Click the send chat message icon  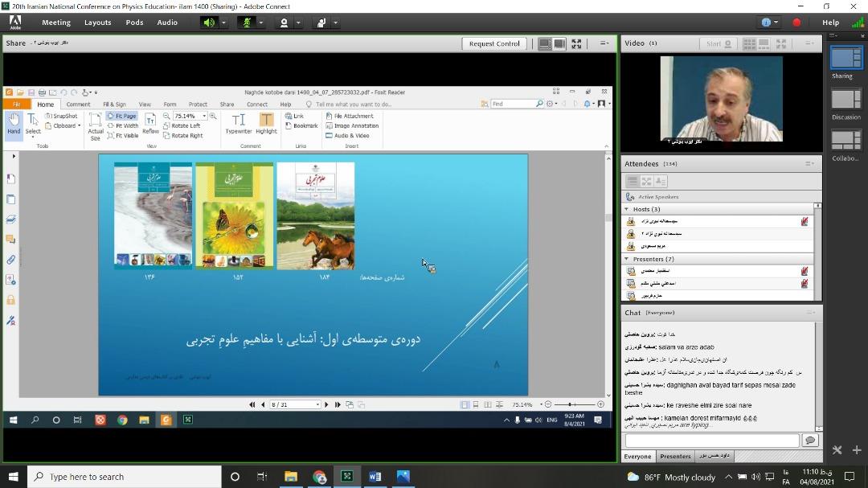click(810, 441)
